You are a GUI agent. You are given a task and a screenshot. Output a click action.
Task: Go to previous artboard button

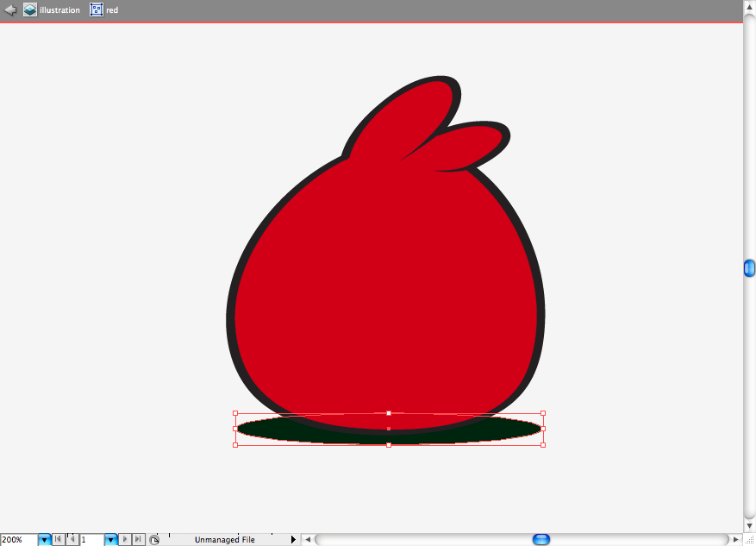[72, 539]
